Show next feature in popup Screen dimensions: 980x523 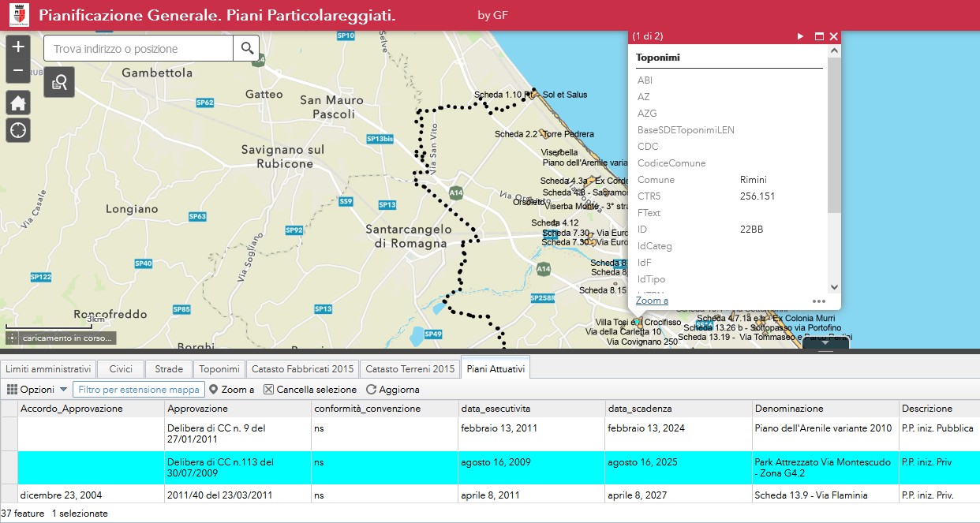coord(800,36)
